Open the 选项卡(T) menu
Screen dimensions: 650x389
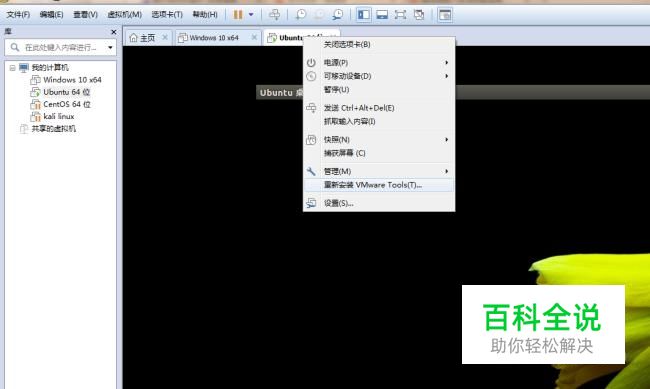[167, 15]
